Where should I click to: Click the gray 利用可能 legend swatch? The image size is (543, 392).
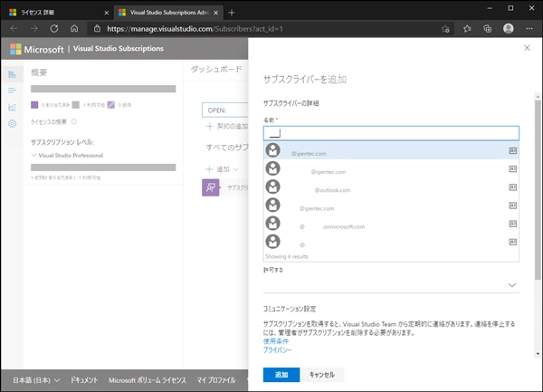[76, 105]
